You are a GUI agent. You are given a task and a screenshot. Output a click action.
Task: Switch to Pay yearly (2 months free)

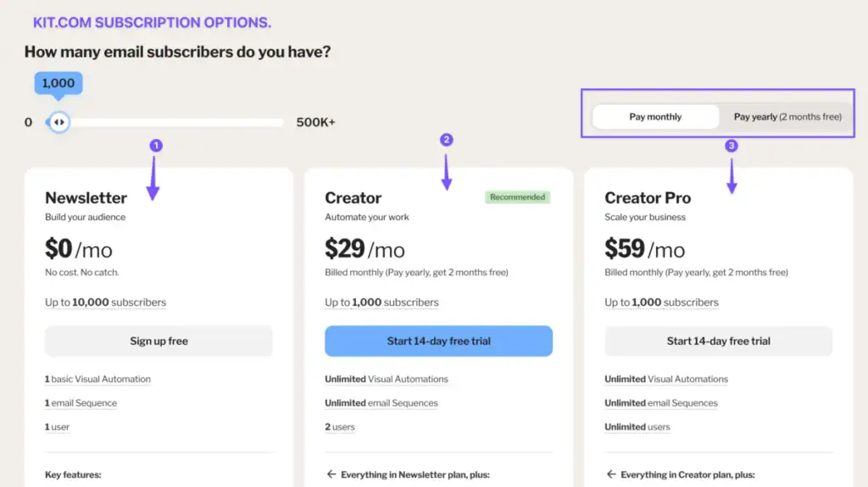[x=787, y=117]
